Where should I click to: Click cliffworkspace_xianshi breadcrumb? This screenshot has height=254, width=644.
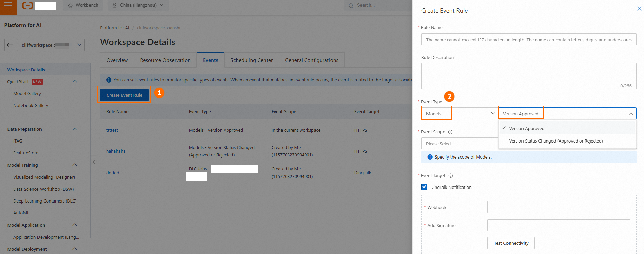coord(159,28)
